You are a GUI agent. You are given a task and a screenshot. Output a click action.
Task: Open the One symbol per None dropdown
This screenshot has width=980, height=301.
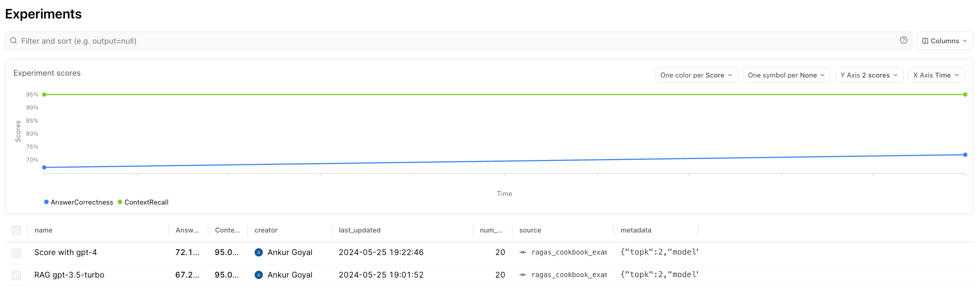click(786, 75)
